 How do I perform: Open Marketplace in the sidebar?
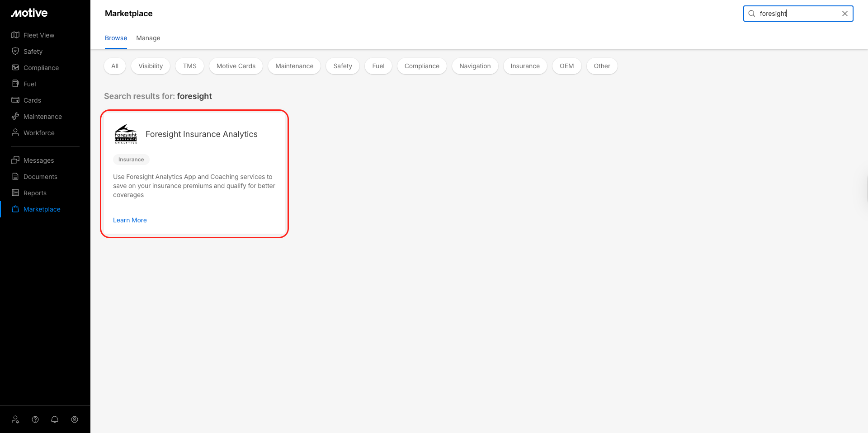coord(42,209)
